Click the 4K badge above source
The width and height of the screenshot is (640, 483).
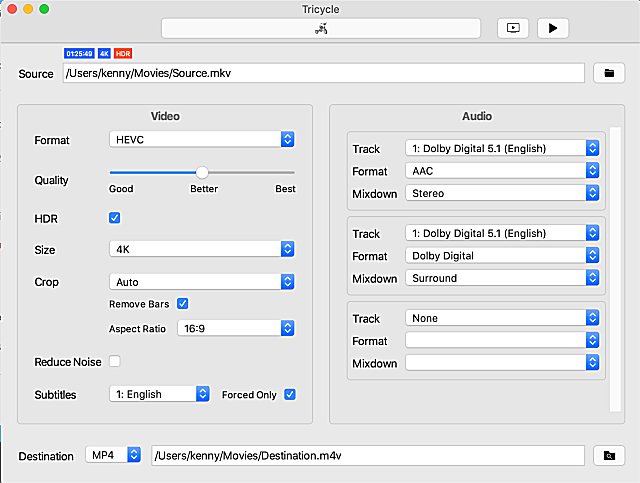coord(104,52)
